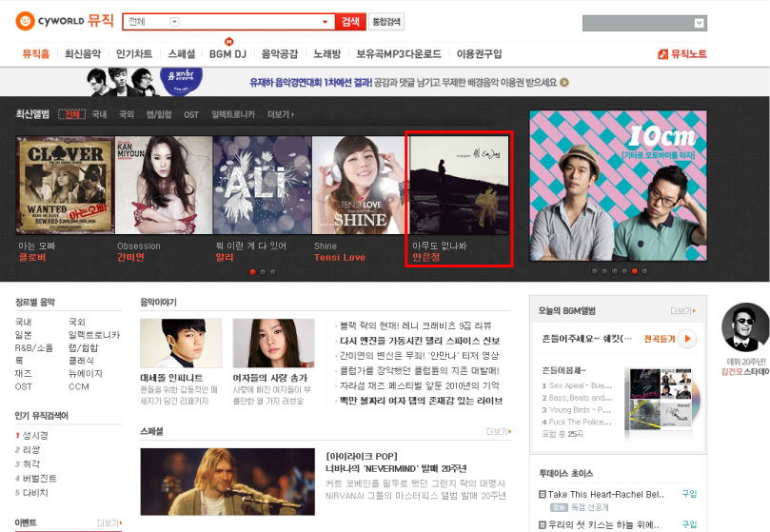Select the 일렉트로니카 genre in 장르별 음악
The width and height of the screenshot is (770, 532).
coord(94,335)
